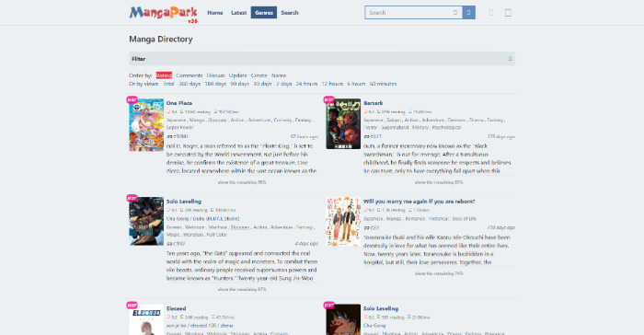Viewport: 644px width, 335px height.
Task: Open the Eleceed cover thumbnail
Action: (x=146, y=319)
